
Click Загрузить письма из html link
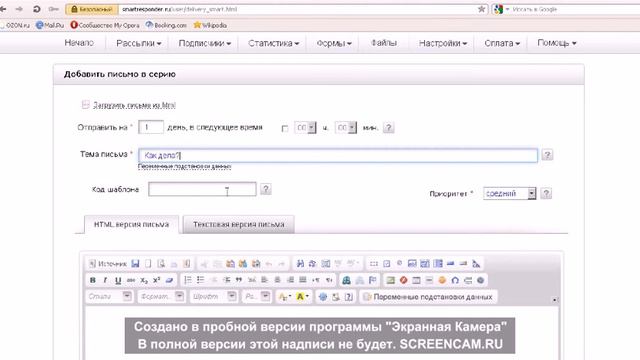[134, 105]
